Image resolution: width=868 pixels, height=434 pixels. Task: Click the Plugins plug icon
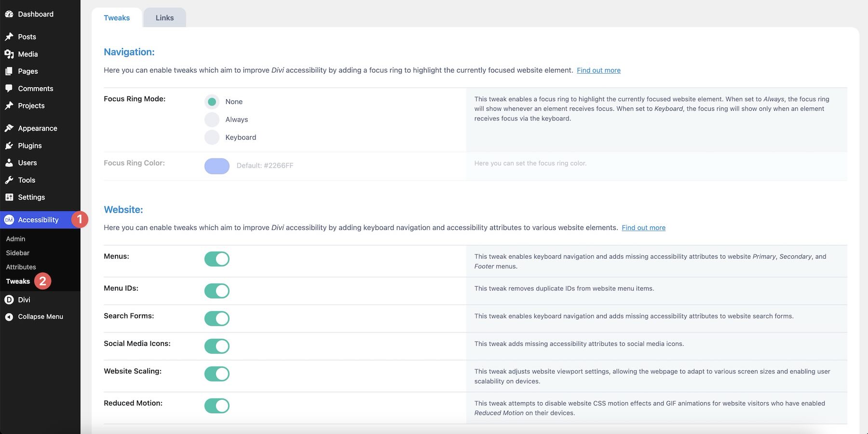tap(9, 145)
